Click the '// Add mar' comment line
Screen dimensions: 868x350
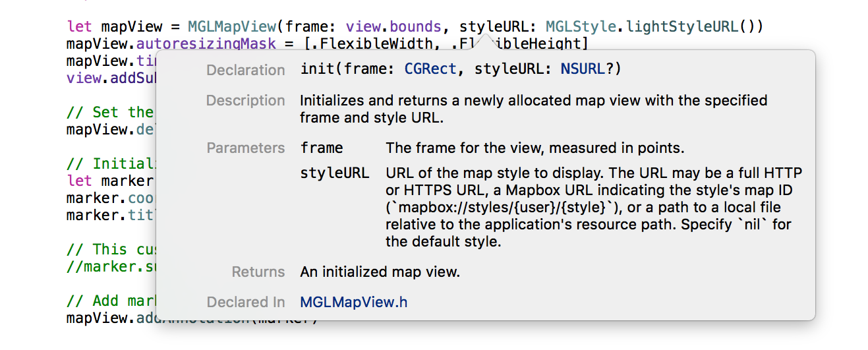pos(110,301)
